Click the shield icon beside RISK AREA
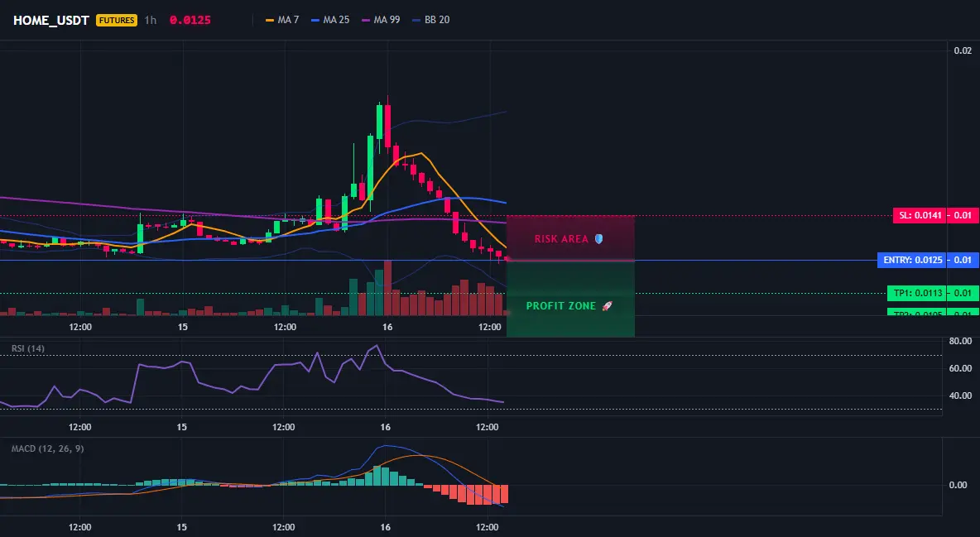The image size is (980, 537). pyautogui.click(x=598, y=239)
